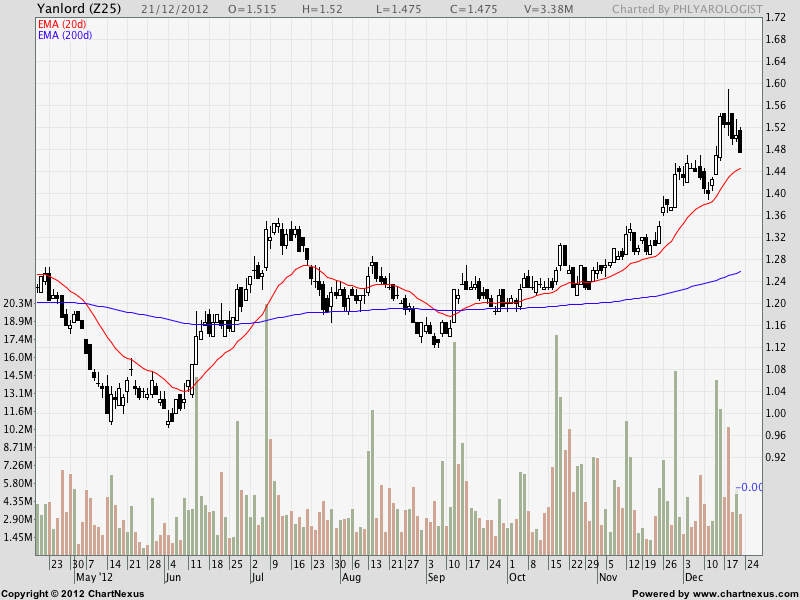This screenshot has height=600, width=800.
Task: Select the Dec month marker on timeline
Action: (x=695, y=578)
